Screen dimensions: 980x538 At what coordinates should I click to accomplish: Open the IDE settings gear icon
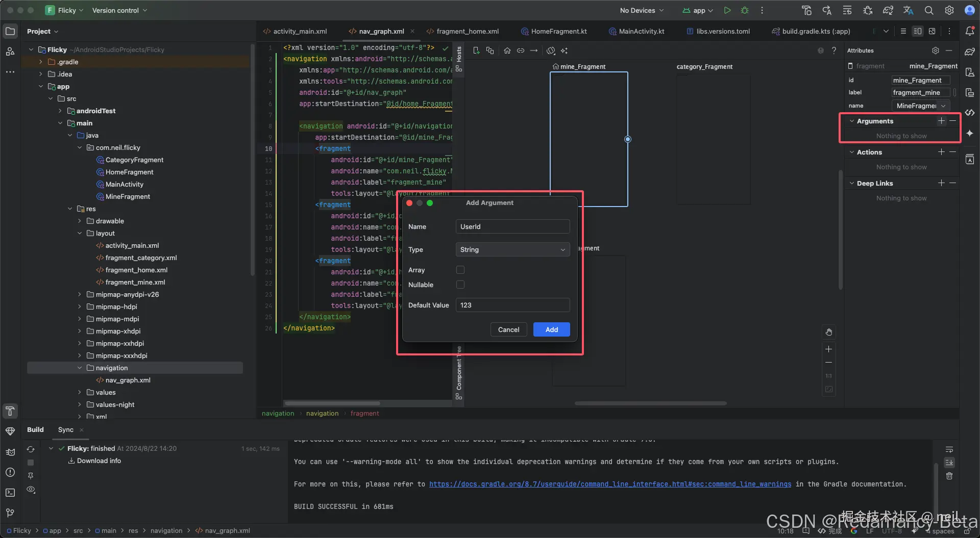click(x=949, y=10)
